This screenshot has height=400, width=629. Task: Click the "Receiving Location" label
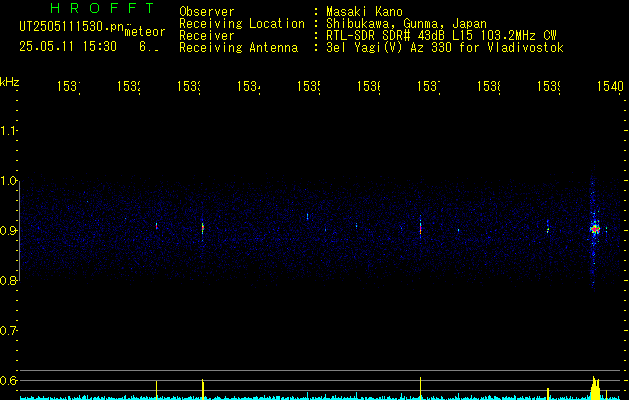click(242, 24)
